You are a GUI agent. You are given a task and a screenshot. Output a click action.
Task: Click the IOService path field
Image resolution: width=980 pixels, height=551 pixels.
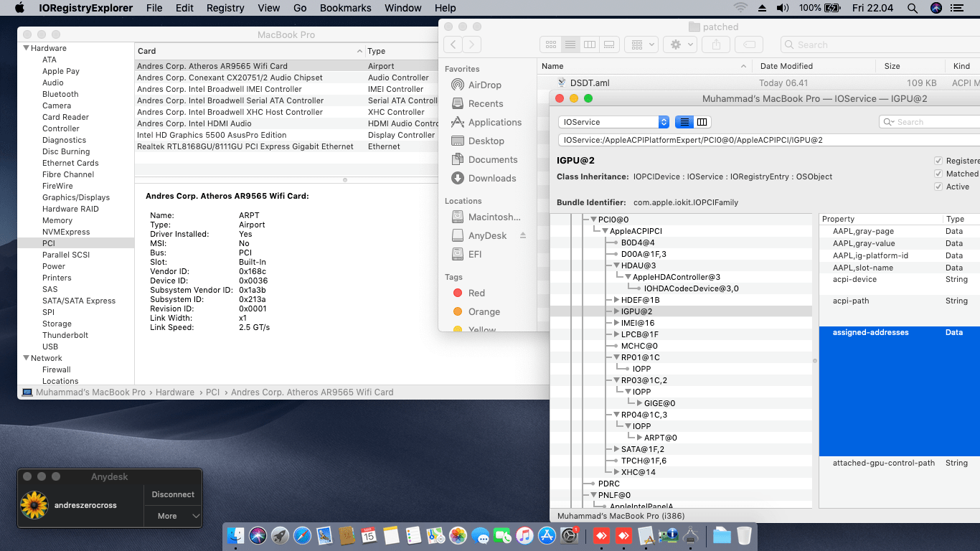tap(769, 140)
